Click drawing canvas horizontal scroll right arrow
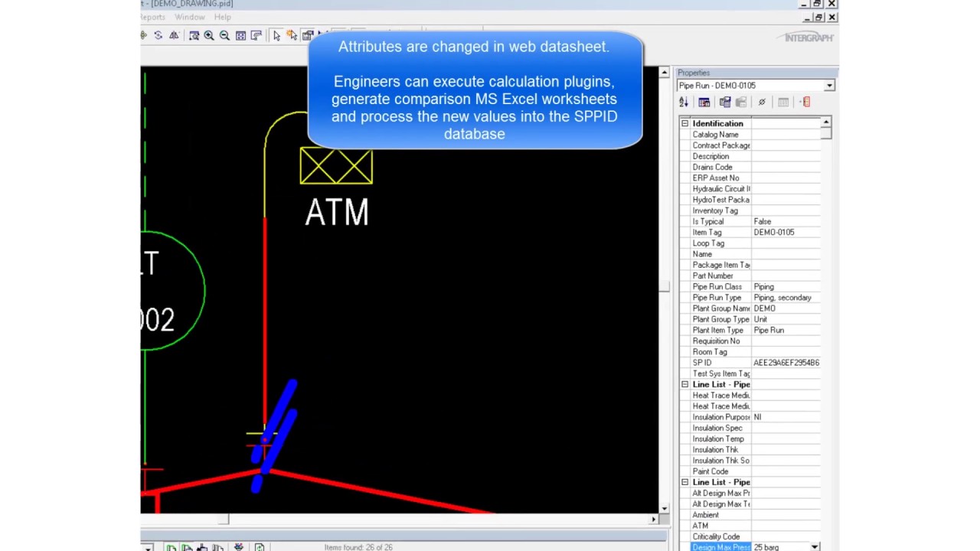This screenshot has height=551, width=980. click(x=654, y=519)
